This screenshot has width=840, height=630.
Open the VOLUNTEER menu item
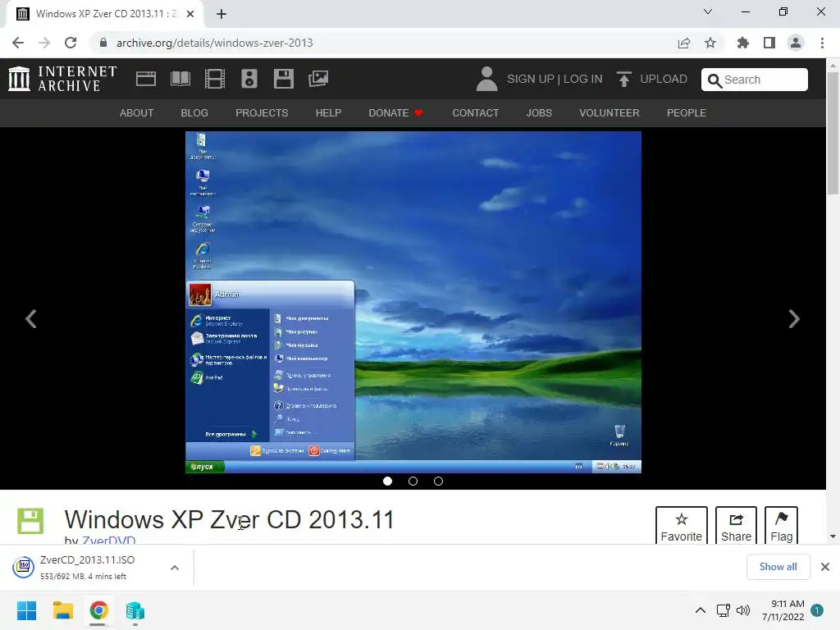coord(609,113)
